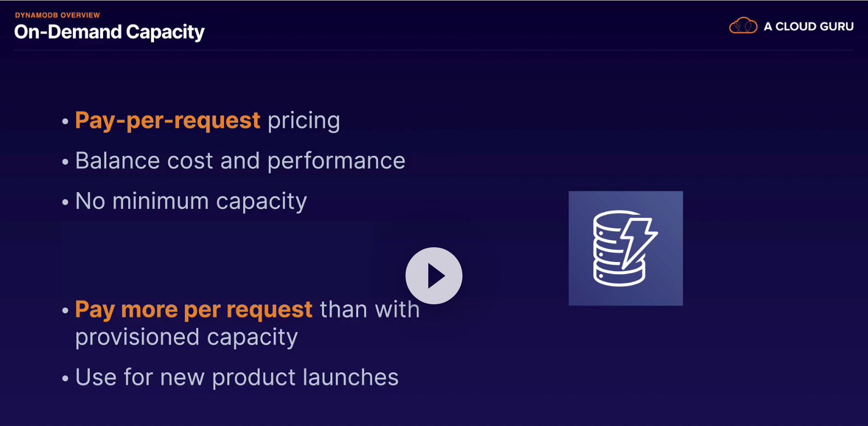The height and width of the screenshot is (426, 868).
Task: Click the 'Use for new product launches' bullet
Action: coord(237,377)
